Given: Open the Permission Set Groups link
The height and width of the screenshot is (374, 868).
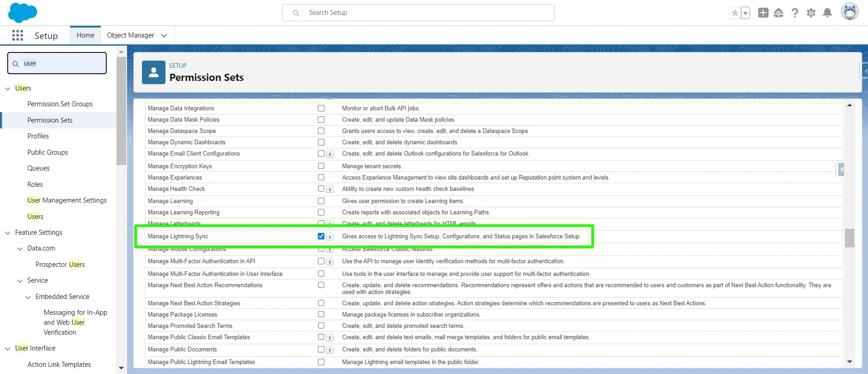Looking at the screenshot, I should [60, 104].
